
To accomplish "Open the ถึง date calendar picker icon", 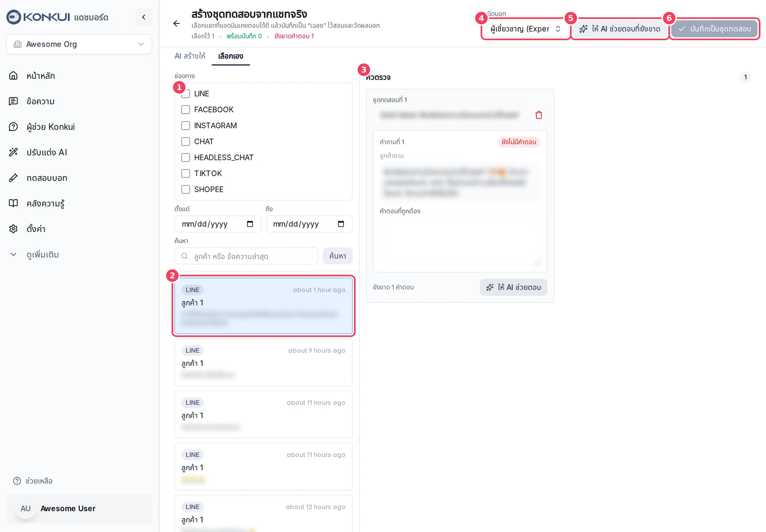I will [x=341, y=224].
